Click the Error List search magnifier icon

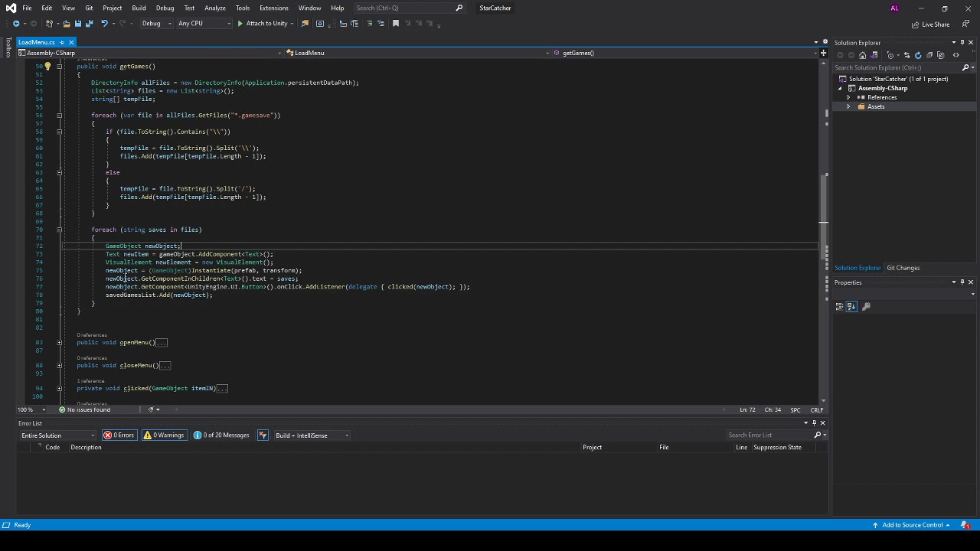coord(817,435)
